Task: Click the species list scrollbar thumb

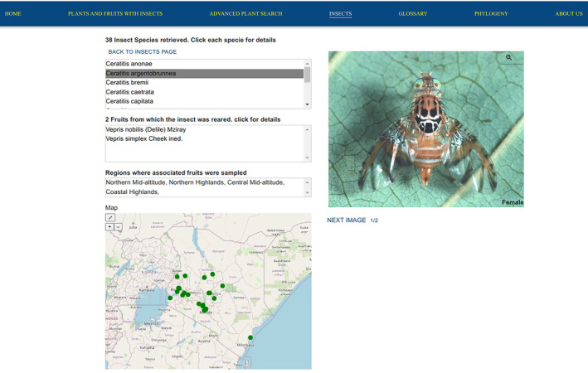Action: [x=308, y=75]
